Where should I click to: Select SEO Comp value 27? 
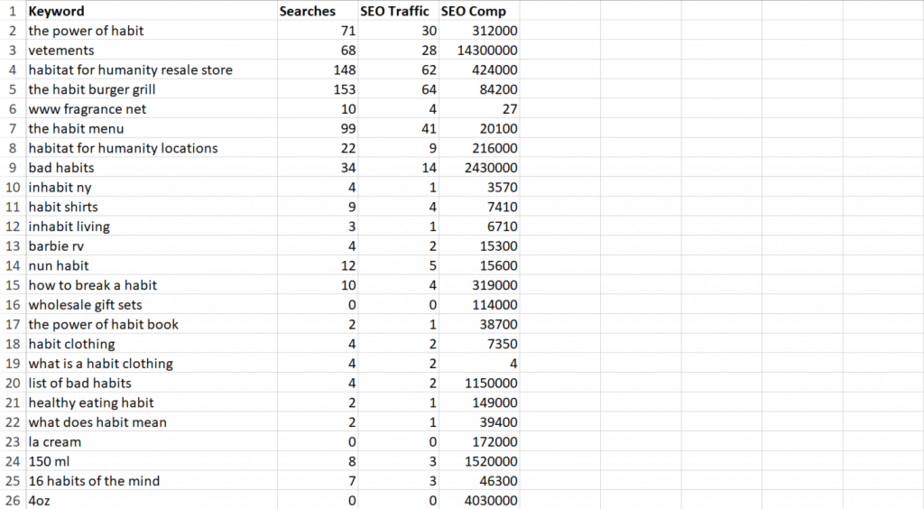[479, 108]
